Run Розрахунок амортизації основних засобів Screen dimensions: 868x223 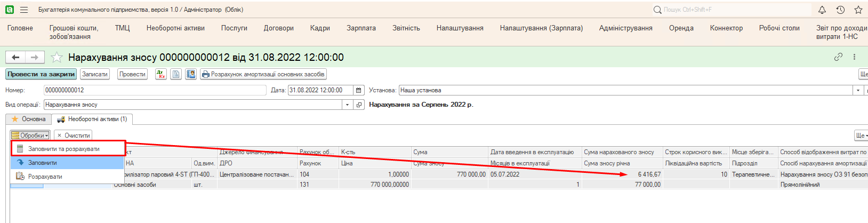tap(263, 74)
